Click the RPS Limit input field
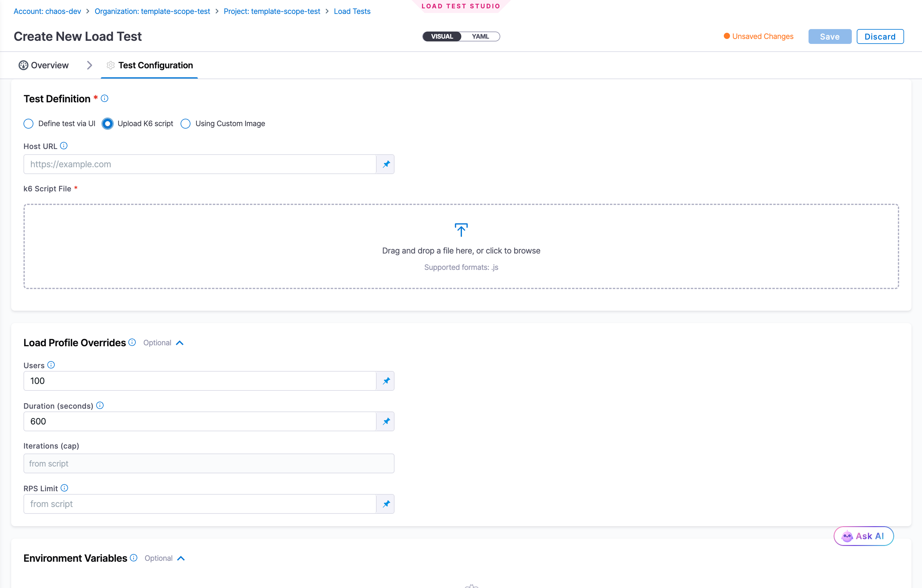This screenshot has height=588, width=922. point(200,504)
